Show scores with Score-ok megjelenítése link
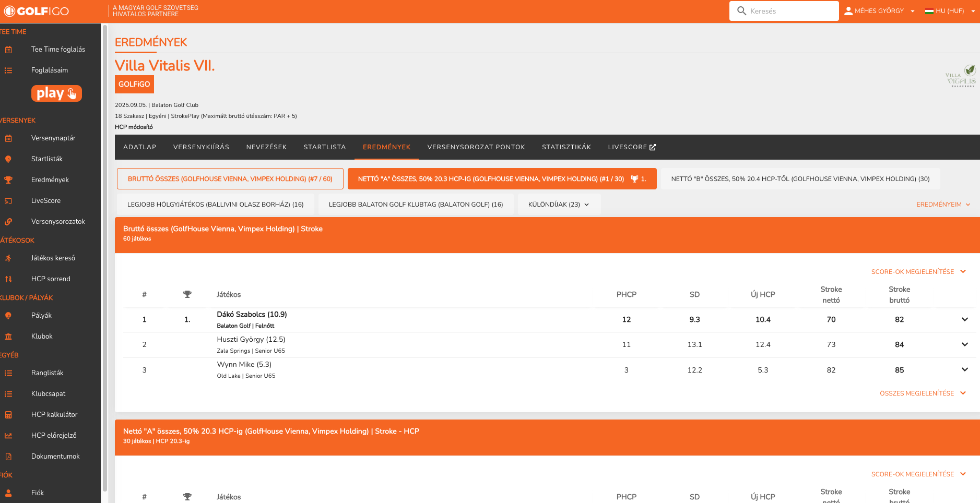 918,272
